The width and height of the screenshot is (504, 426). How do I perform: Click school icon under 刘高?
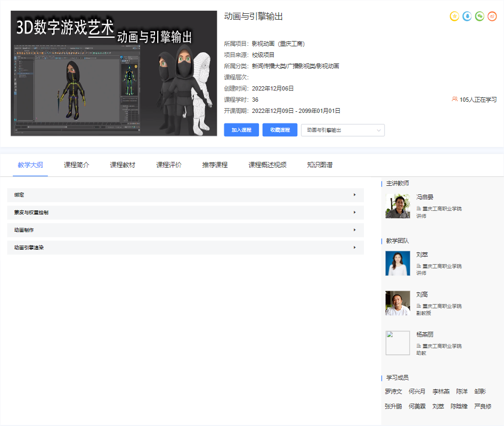[419, 306]
